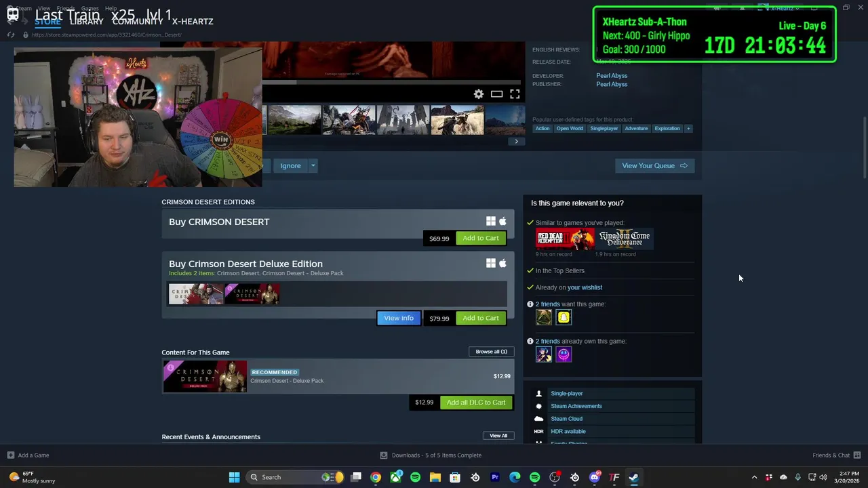The image size is (868, 488).
Task: Add Deluxe Edition $79.99 to cart
Action: pos(481,318)
